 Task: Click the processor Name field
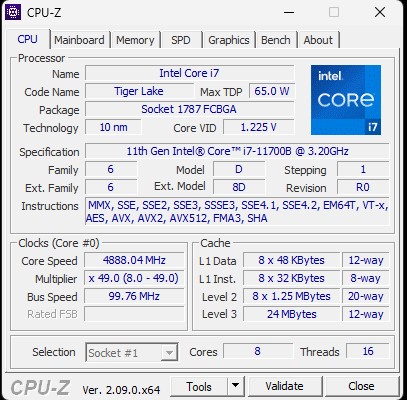[x=189, y=73]
